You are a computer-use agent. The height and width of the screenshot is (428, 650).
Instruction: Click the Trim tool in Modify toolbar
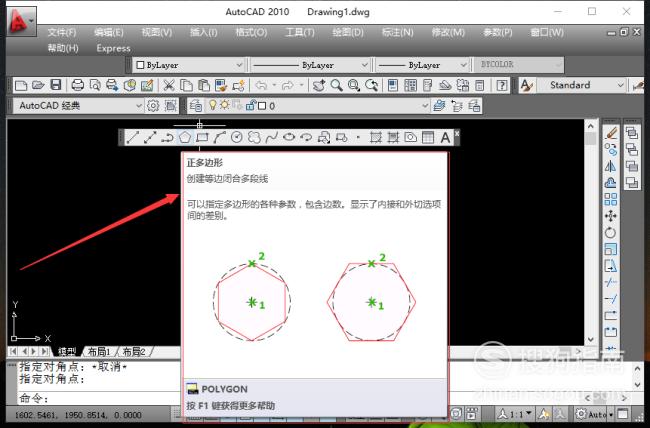pos(611,282)
